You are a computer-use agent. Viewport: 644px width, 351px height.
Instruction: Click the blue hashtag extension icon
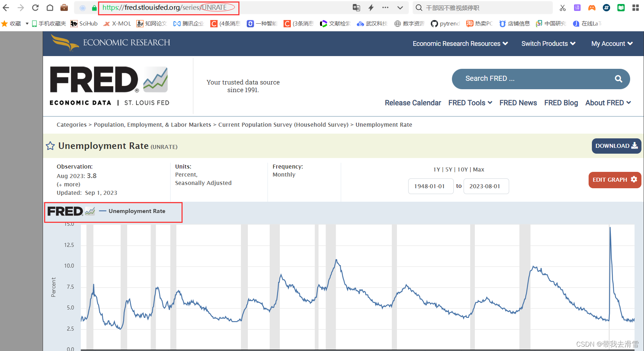pyautogui.click(x=606, y=8)
